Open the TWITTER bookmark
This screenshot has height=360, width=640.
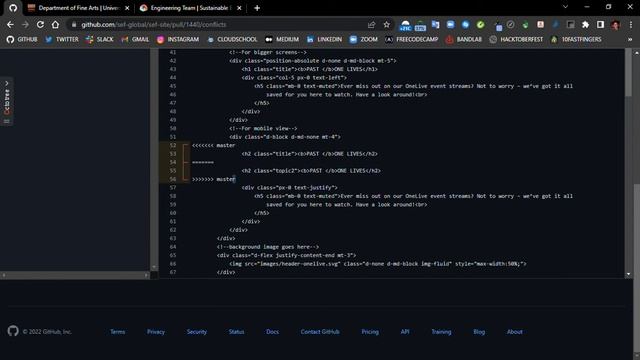pos(62,39)
